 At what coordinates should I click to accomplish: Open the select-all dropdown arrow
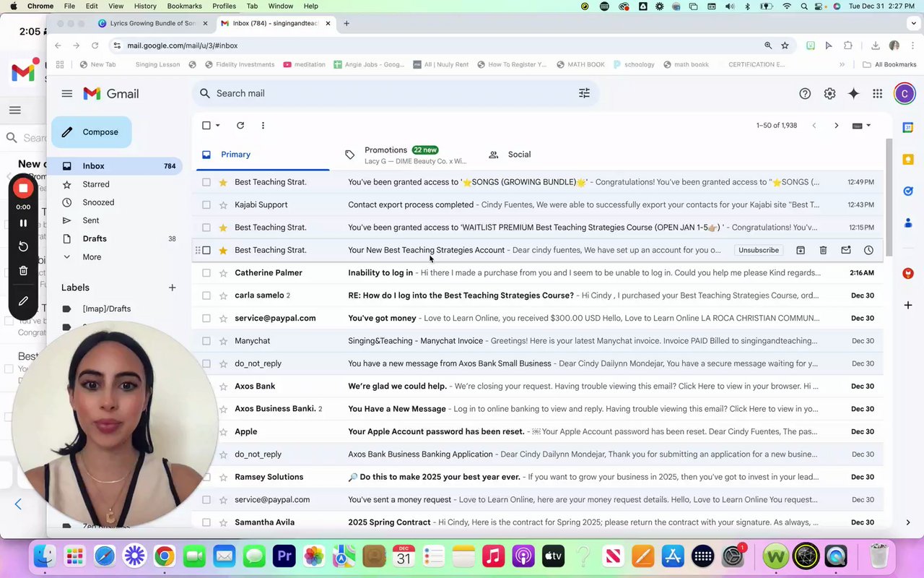(217, 125)
